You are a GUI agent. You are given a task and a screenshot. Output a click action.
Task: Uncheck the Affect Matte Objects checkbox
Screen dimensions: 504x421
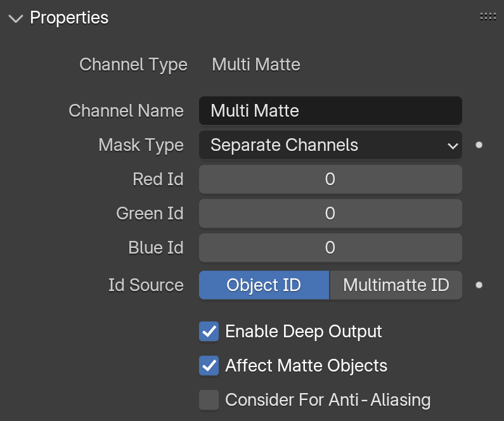click(209, 366)
